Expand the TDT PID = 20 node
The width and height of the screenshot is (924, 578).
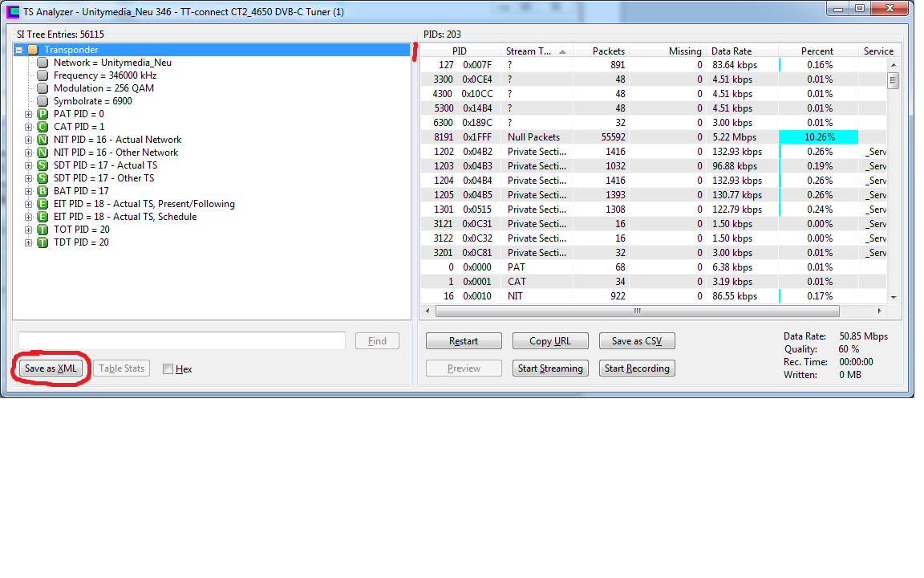[29, 242]
